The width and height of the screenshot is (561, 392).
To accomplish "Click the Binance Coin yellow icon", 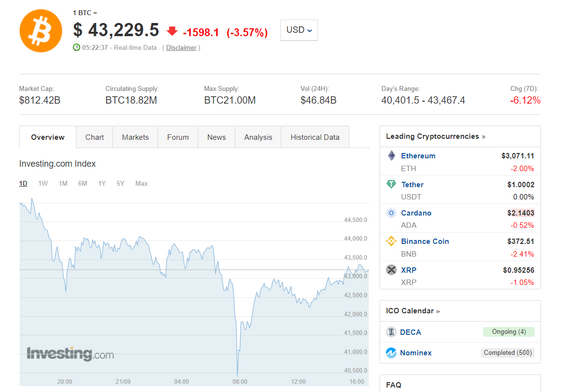I will [x=391, y=241].
